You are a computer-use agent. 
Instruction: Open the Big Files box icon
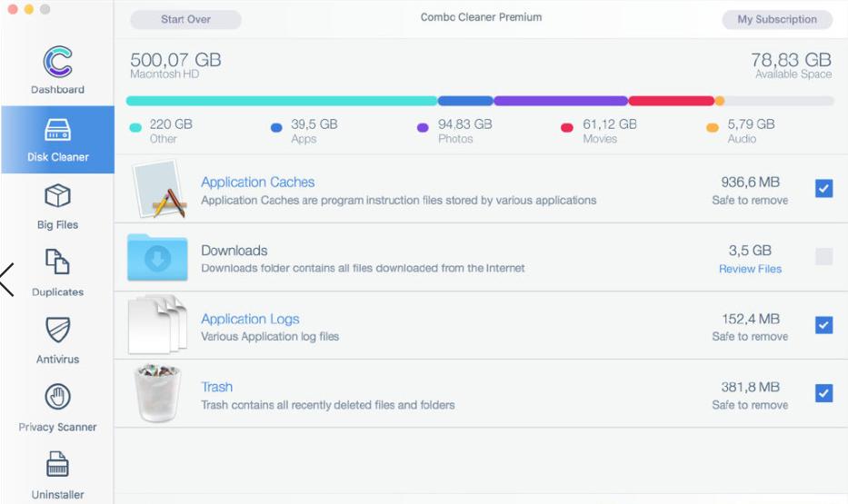[x=57, y=196]
